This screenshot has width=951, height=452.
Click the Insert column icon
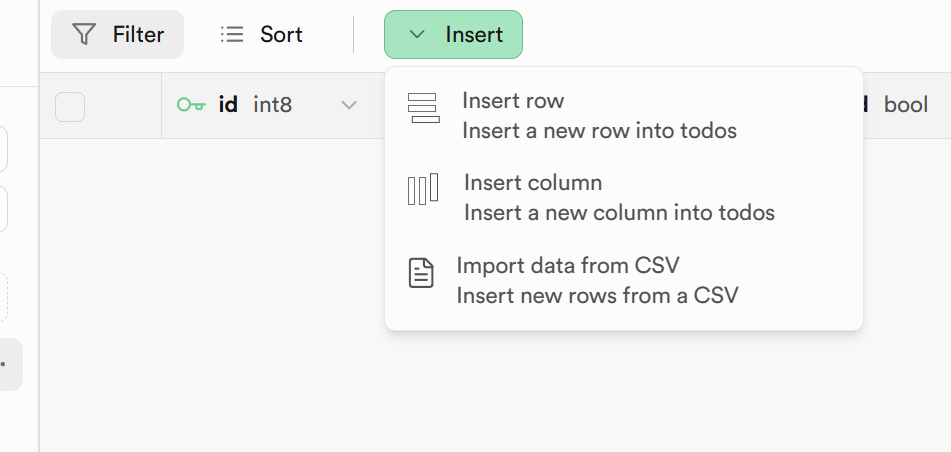pos(423,190)
